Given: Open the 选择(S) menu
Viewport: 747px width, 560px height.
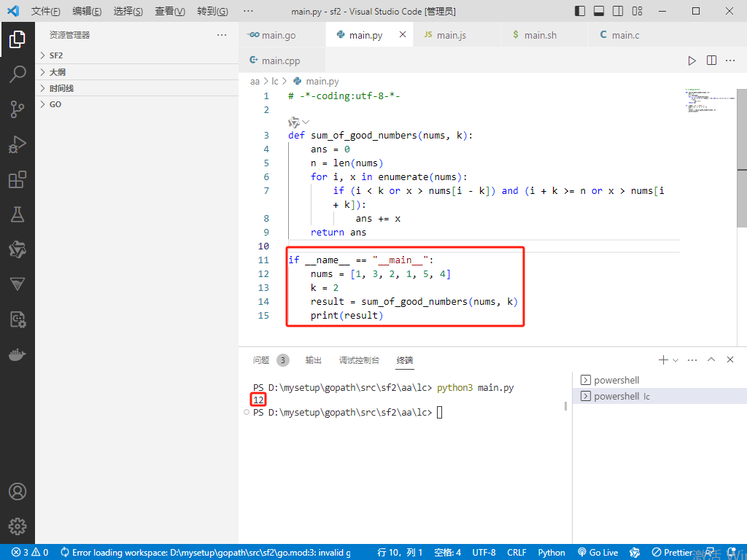Looking at the screenshot, I should (128, 11).
